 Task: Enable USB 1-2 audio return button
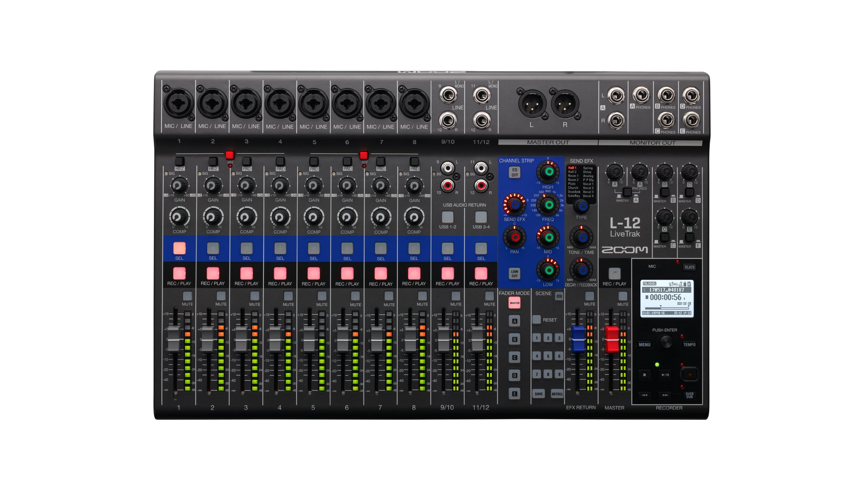coord(448,217)
